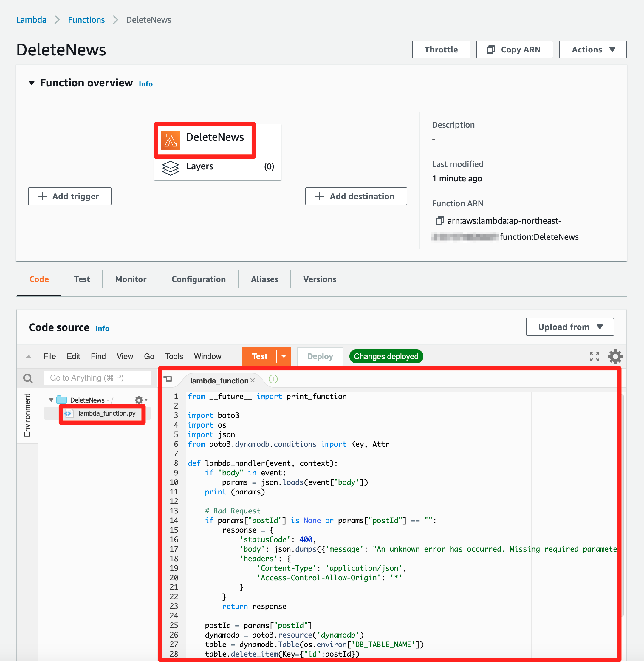Close the lambda_function editor tab
Image resolution: width=644 pixels, height=662 pixels.
[252, 380]
